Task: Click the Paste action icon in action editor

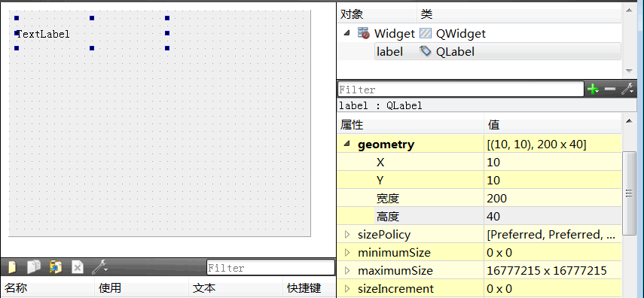Action: 56,268
